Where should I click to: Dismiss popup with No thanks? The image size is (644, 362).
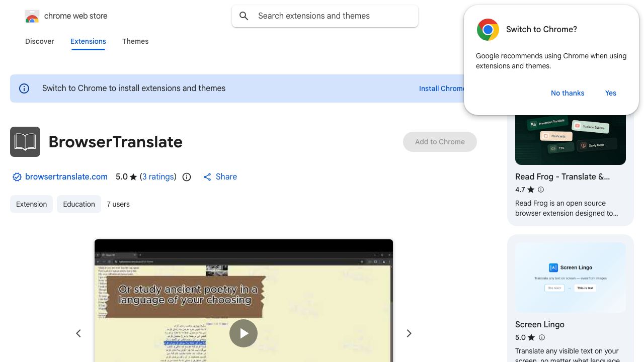568,93
